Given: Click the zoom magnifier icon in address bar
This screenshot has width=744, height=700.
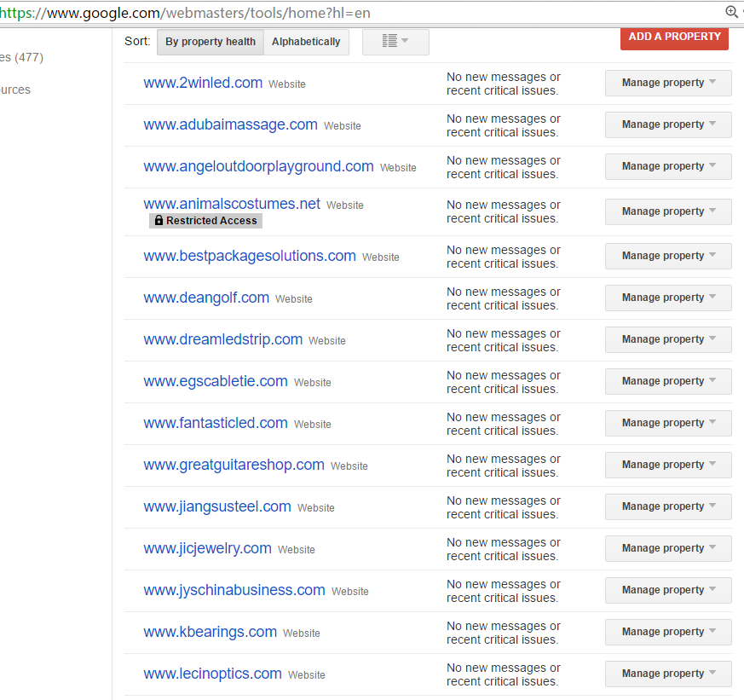Looking at the screenshot, I should 732,12.
